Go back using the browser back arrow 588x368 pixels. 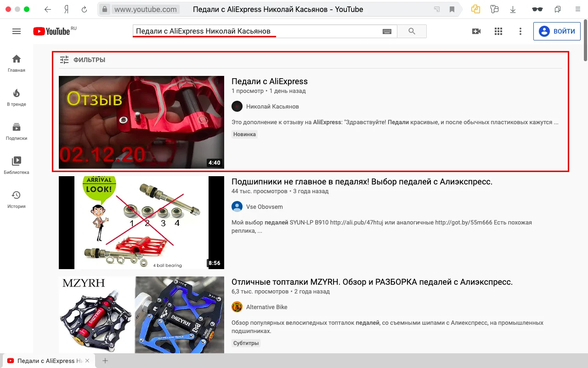pyautogui.click(x=48, y=9)
